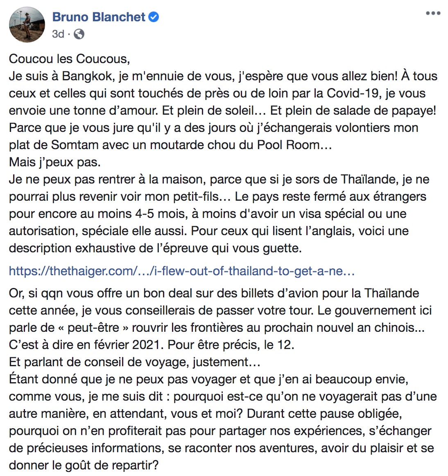Click the words Pool Room
The width and height of the screenshot is (448, 476).
(x=288, y=145)
